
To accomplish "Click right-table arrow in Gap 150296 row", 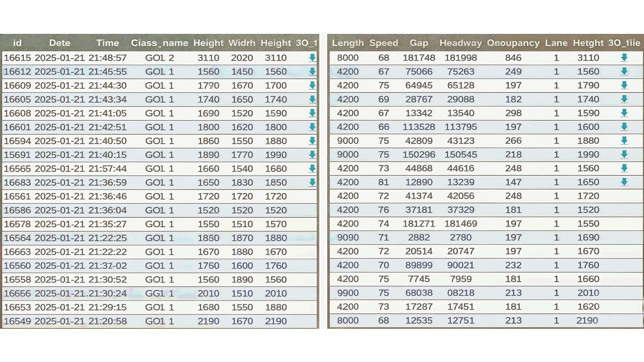I will [624, 155].
